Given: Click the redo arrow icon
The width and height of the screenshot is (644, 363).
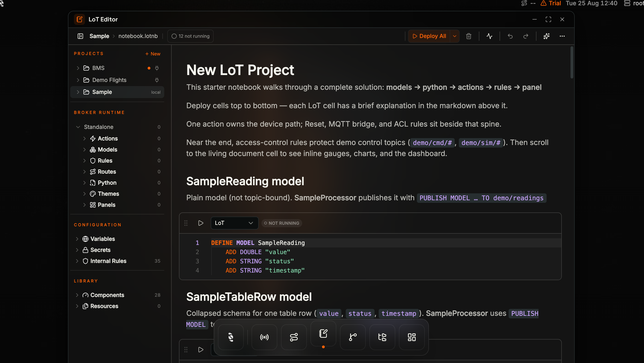Looking at the screenshot, I should [x=526, y=36].
